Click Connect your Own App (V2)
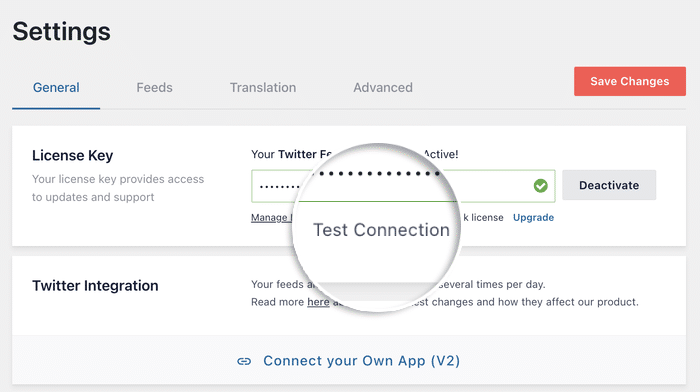 point(362,361)
